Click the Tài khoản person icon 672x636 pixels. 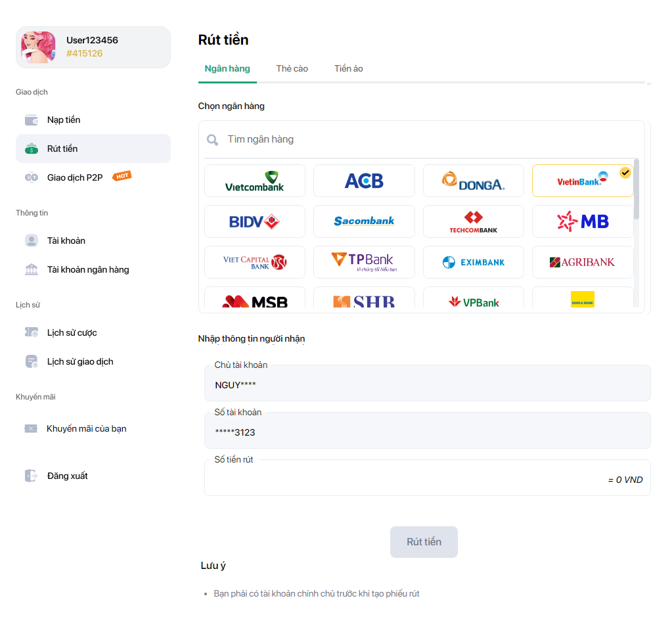click(x=32, y=240)
